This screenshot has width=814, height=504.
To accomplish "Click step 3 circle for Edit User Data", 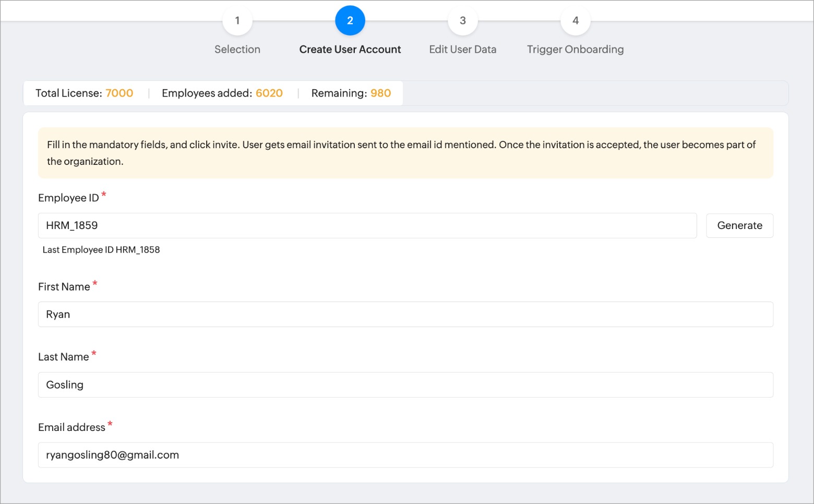I will (463, 20).
